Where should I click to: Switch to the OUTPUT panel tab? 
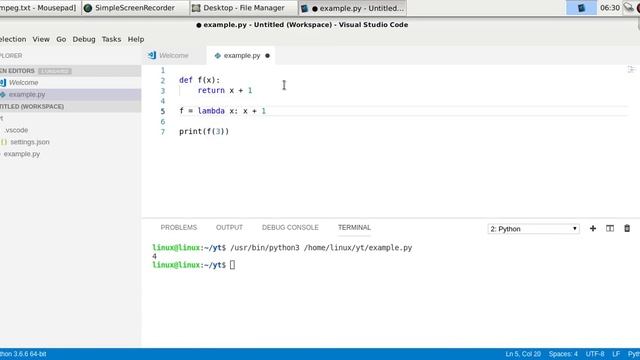point(229,227)
